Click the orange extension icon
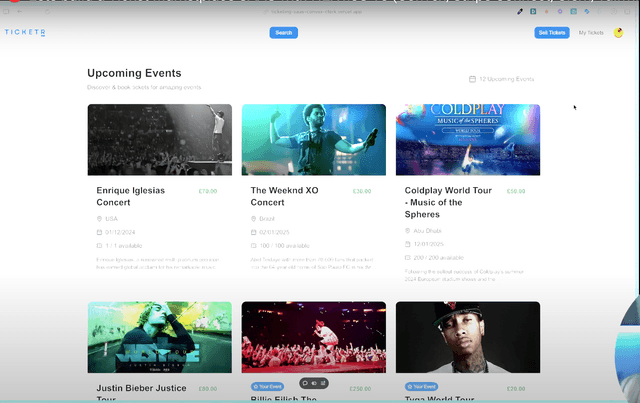The height and width of the screenshot is (403, 640). coord(547,11)
